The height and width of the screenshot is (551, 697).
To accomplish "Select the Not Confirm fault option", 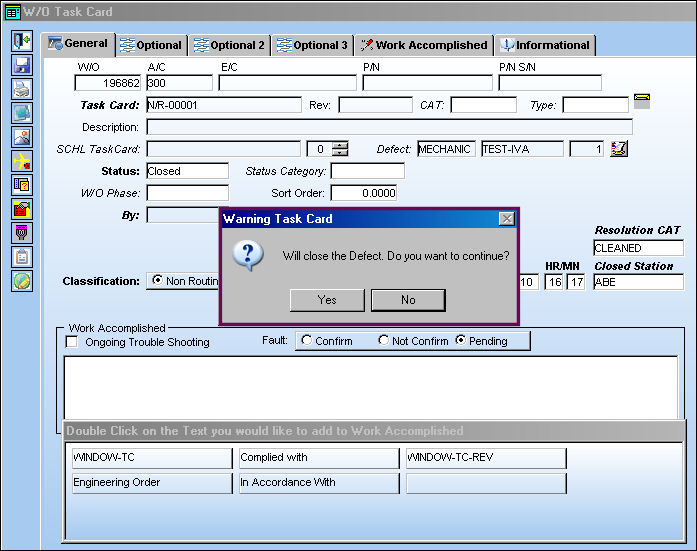I will click(383, 340).
